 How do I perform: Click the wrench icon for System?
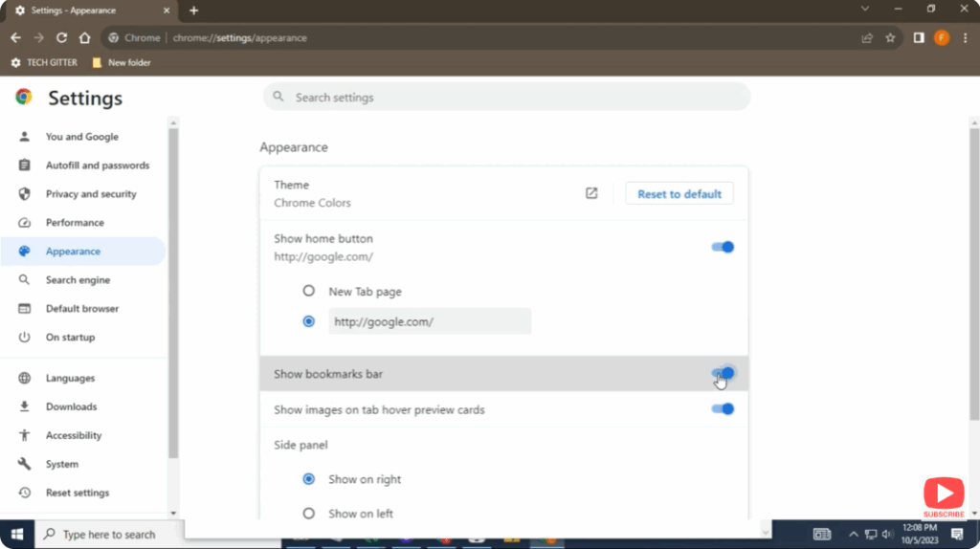coord(24,464)
